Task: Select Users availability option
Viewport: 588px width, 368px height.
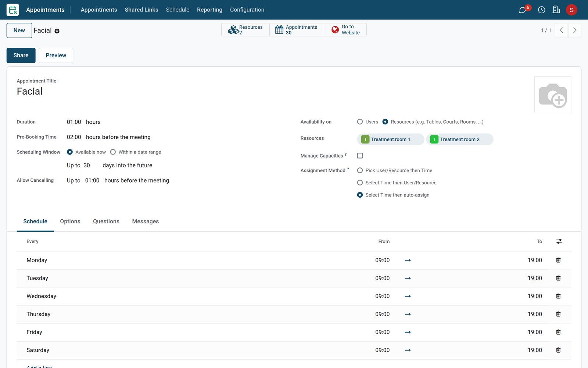Action: [x=360, y=122]
